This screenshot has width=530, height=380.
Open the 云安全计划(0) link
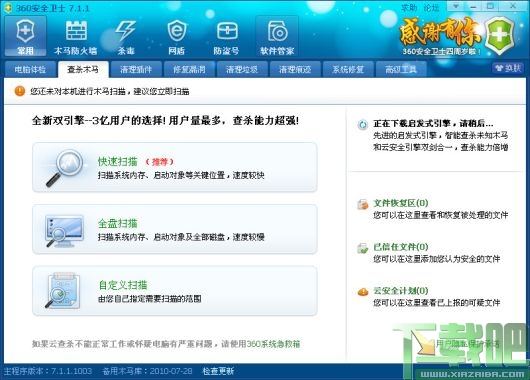[401, 291]
